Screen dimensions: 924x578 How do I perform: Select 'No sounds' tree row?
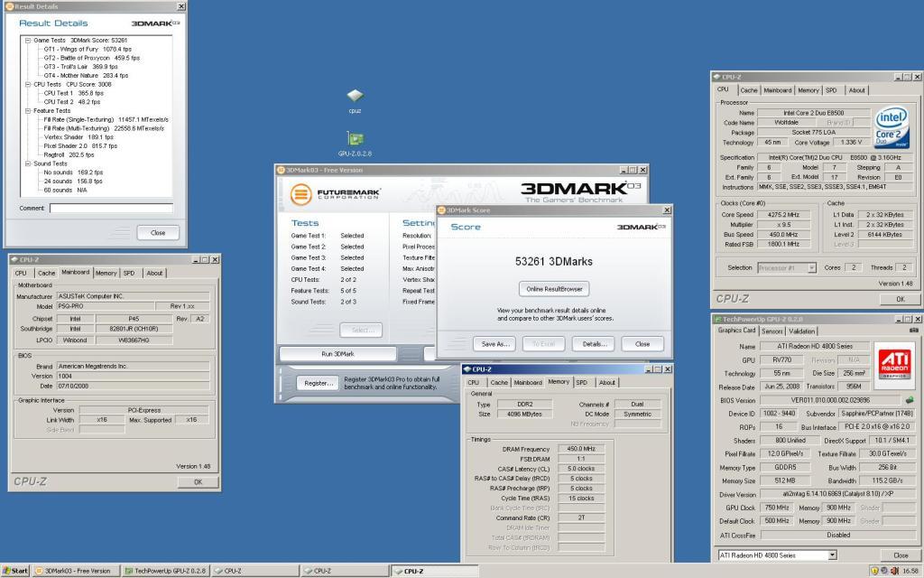click(73, 172)
